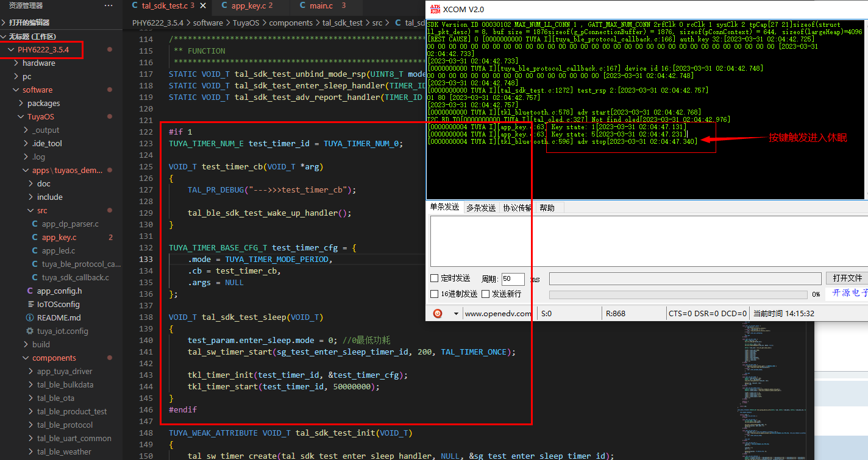The width and height of the screenshot is (868, 460).
Task: Click the CTS=0 DSR=0 DCD=0 status
Action: (x=707, y=314)
